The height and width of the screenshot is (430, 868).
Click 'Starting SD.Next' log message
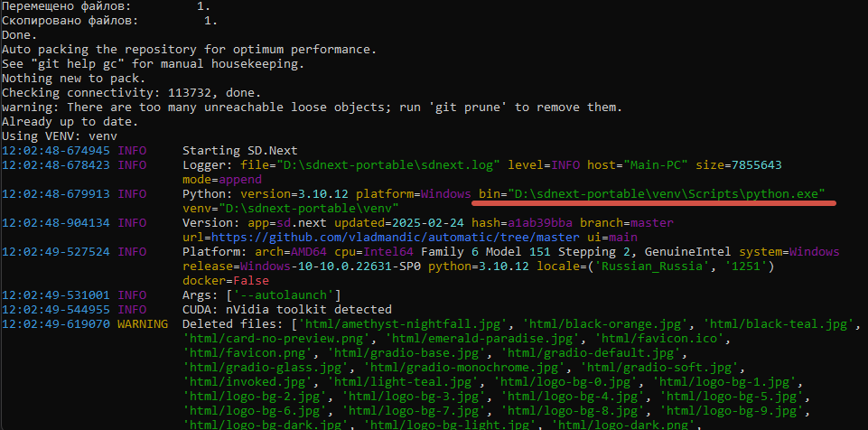click(239, 150)
